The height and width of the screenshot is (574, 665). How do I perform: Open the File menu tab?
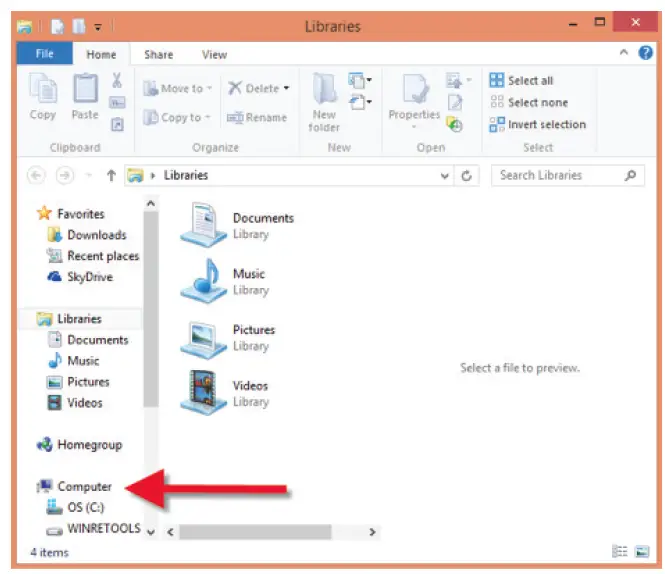click(45, 53)
